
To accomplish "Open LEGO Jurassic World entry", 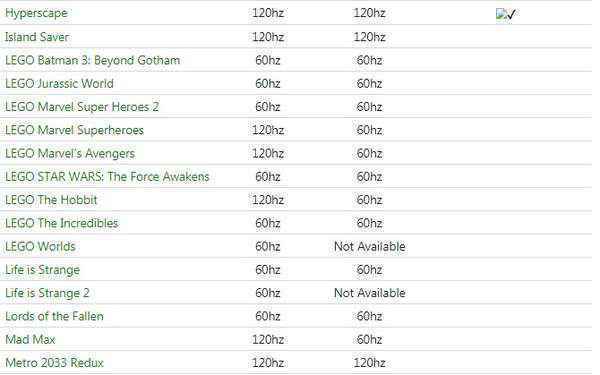I will pyautogui.click(x=59, y=83).
